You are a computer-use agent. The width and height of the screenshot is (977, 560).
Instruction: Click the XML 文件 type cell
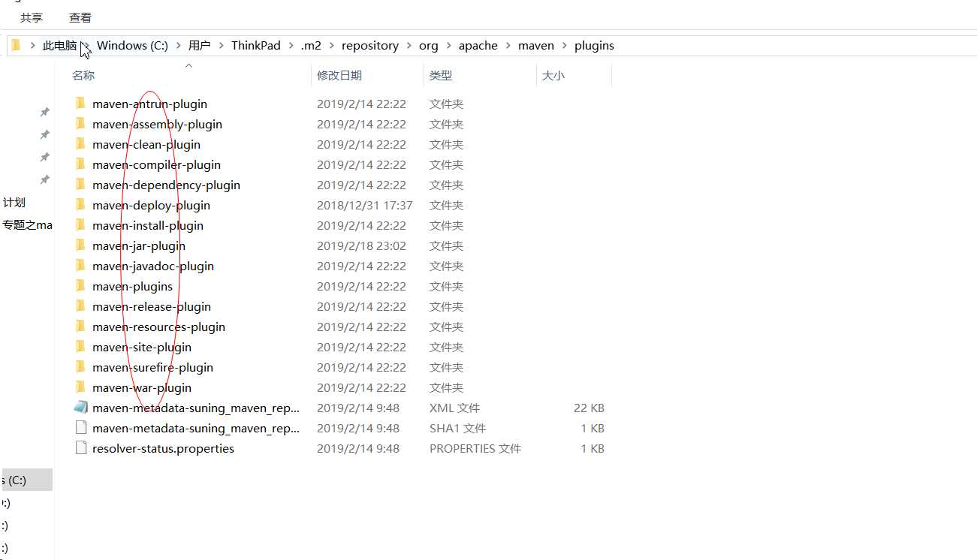tap(455, 408)
